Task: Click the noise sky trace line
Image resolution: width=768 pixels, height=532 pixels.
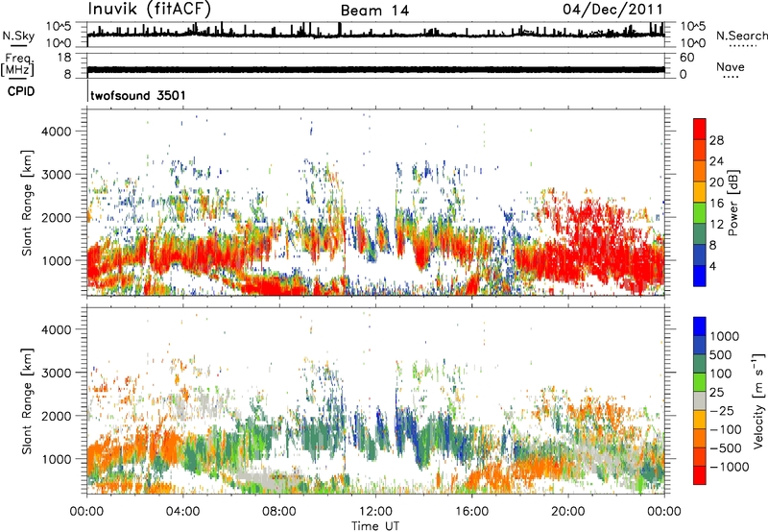Action: [x=375, y=35]
